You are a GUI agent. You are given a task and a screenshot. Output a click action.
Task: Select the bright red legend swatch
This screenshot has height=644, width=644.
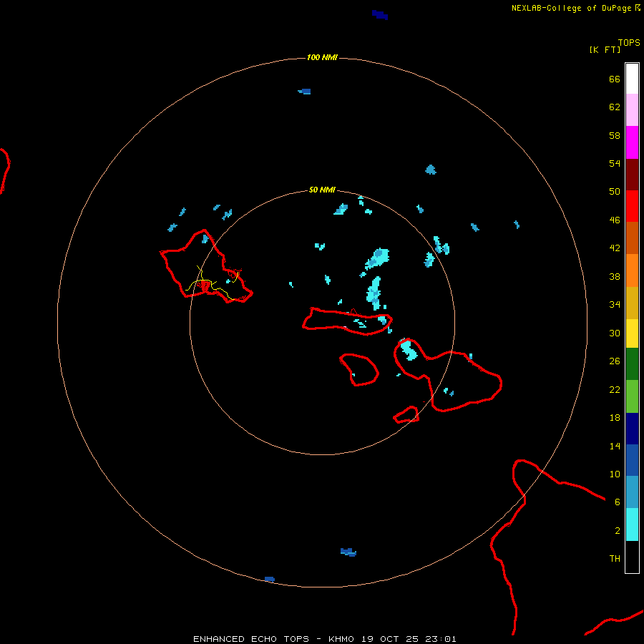632,206
